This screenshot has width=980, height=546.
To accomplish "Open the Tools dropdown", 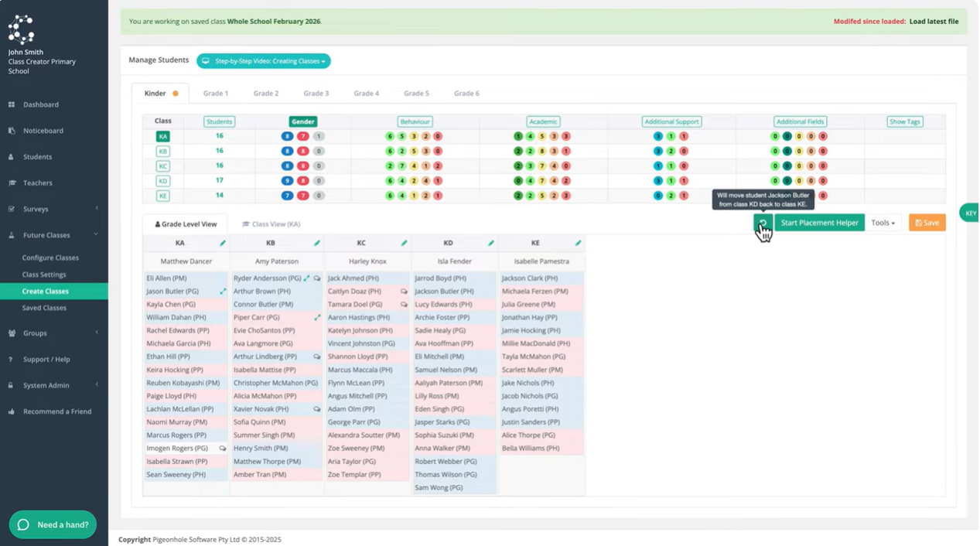I will click(x=883, y=223).
